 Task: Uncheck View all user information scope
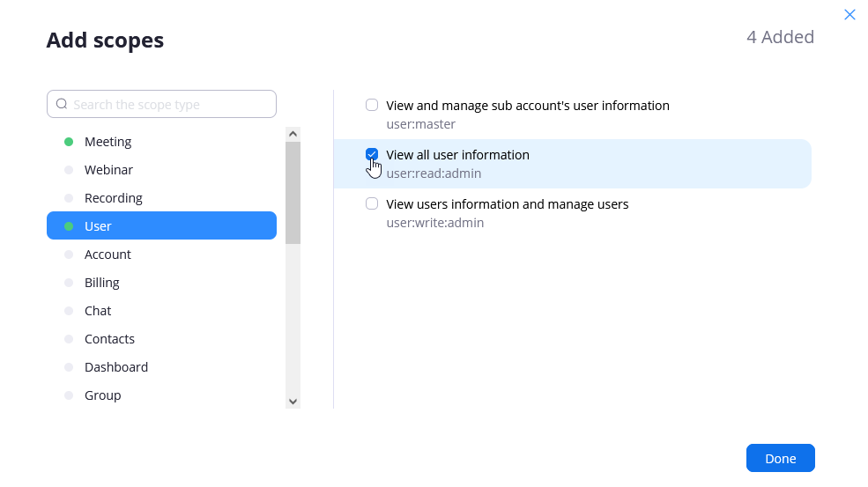[x=372, y=154]
